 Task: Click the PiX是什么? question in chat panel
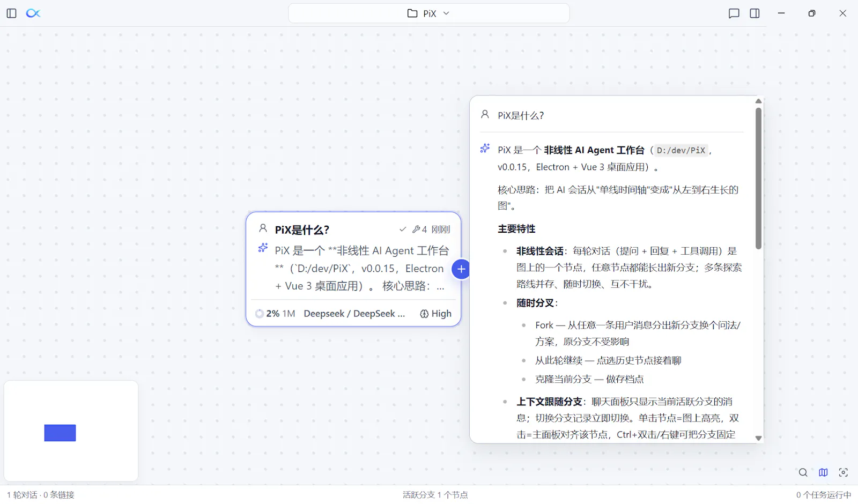[x=521, y=115]
